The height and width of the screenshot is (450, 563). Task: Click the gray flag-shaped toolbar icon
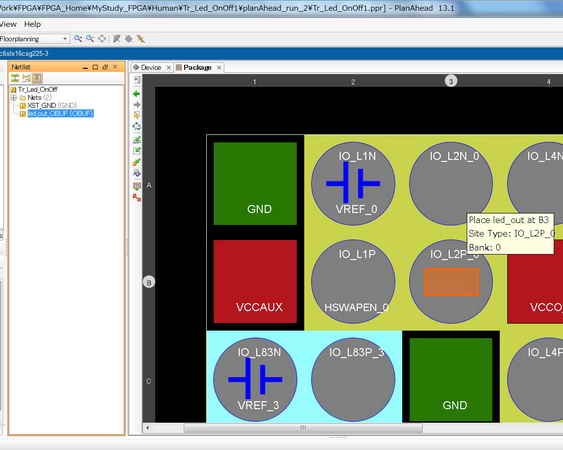[x=116, y=38]
